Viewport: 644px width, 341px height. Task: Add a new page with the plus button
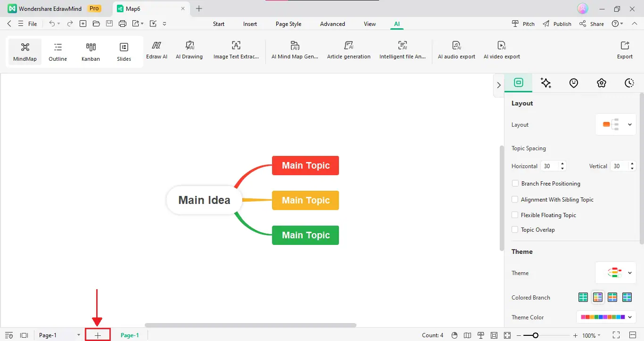[98, 335]
